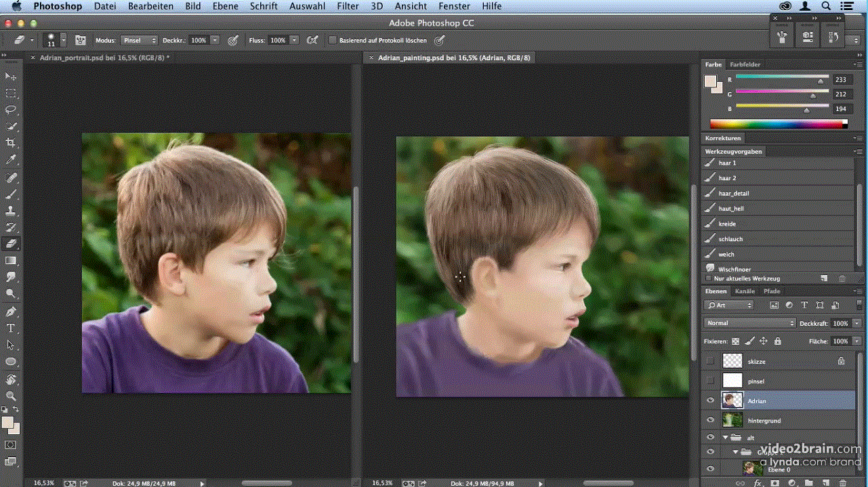Viewport: 868px width, 487px height.
Task: Click the lock all icon next to Fixieren
Action: [x=777, y=341]
